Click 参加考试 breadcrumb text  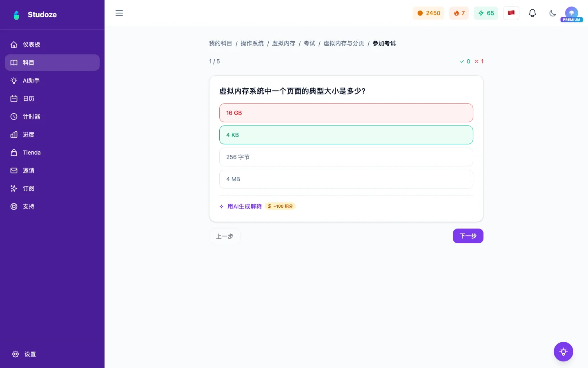tap(384, 43)
